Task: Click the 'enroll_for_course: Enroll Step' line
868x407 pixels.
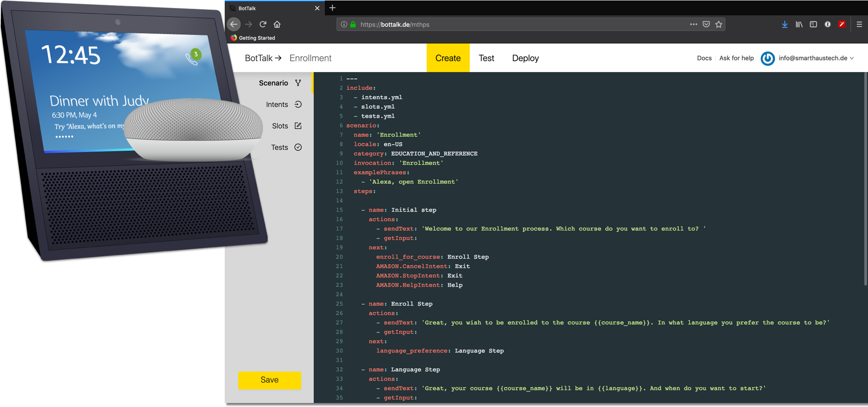Action: 432,257
